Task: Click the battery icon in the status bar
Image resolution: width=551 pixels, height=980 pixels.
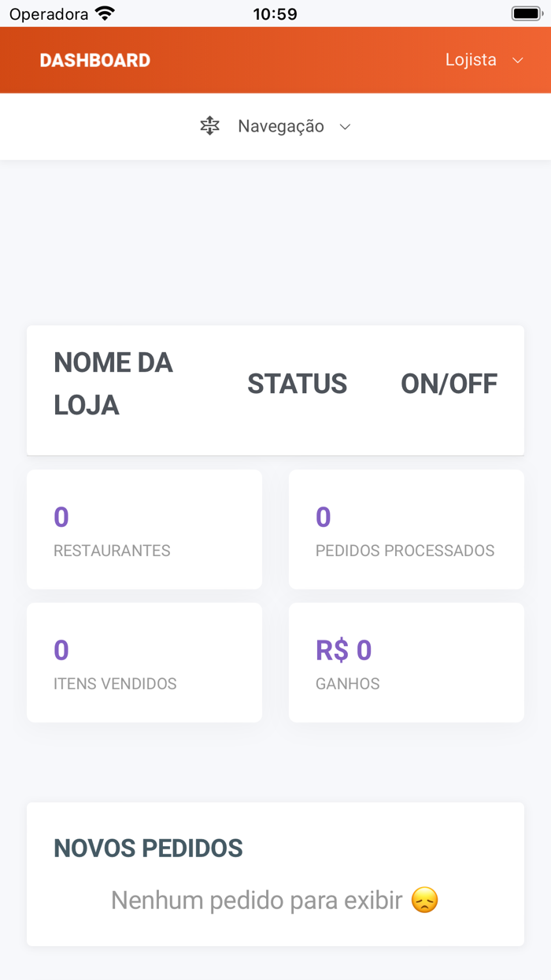Action: 526,12
